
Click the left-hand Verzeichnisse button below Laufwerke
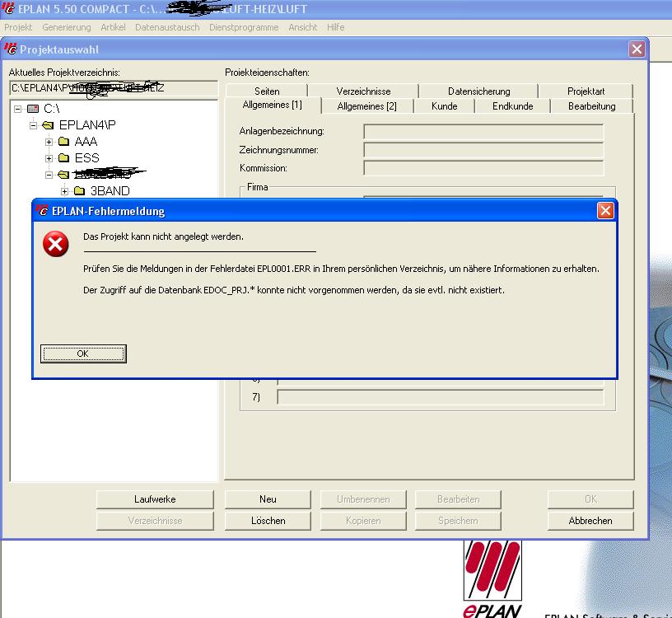coord(155,521)
